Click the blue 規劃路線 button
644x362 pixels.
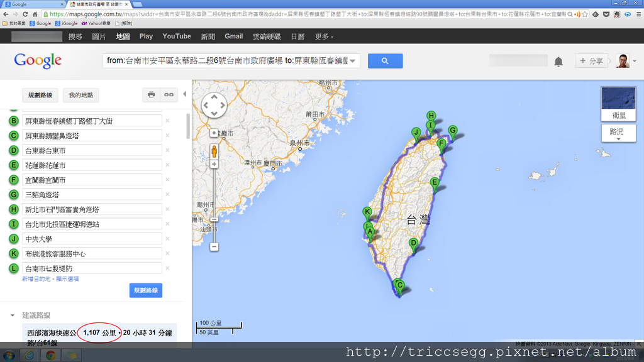click(x=146, y=290)
